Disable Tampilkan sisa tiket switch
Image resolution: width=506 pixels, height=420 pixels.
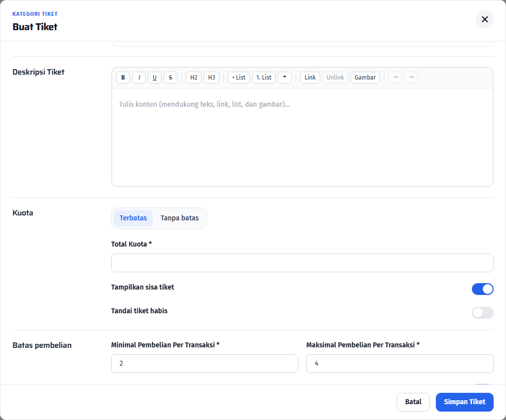click(482, 289)
